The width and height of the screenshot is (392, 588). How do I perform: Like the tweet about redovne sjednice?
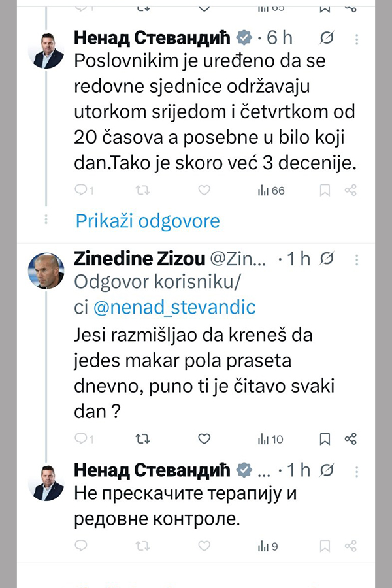(x=204, y=191)
